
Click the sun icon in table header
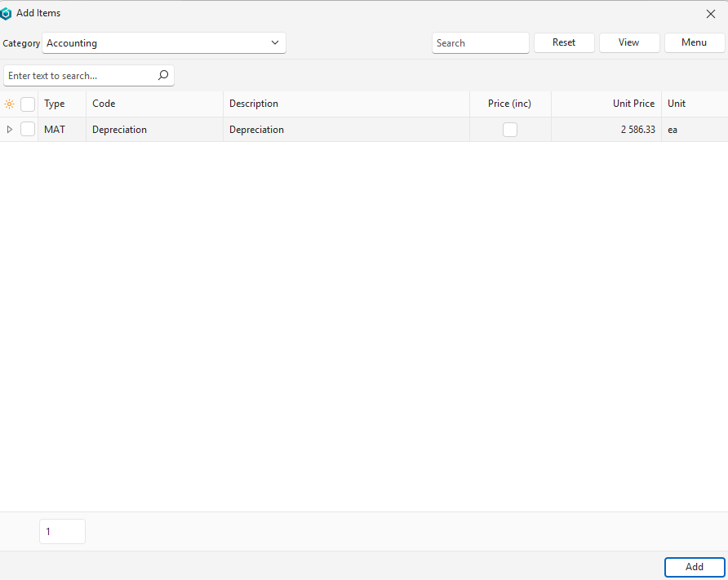10,104
